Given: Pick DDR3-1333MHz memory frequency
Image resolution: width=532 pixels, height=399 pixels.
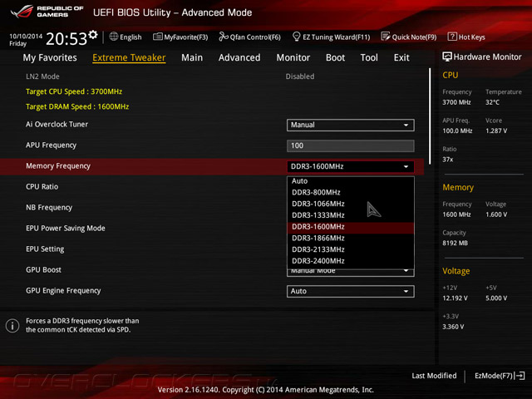Looking at the screenshot, I should tap(351, 215).
